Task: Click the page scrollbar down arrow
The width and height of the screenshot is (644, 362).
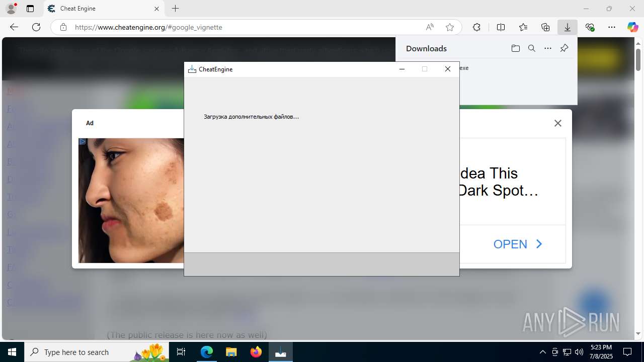Action: click(x=638, y=334)
